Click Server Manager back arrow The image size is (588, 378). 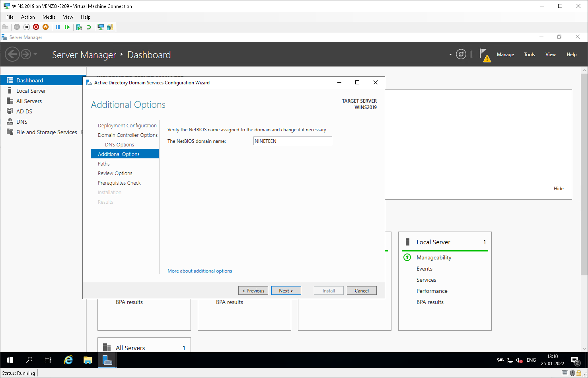coord(12,54)
